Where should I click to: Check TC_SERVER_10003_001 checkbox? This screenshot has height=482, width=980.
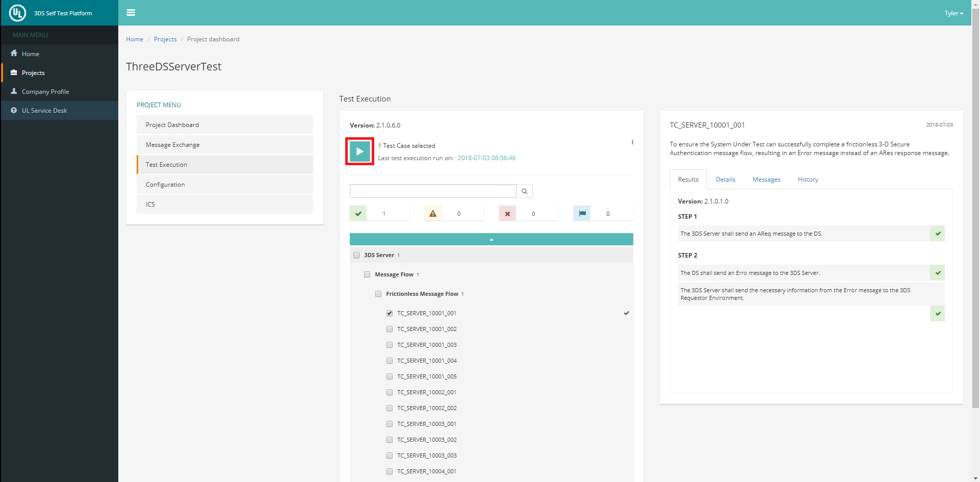[x=390, y=424]
